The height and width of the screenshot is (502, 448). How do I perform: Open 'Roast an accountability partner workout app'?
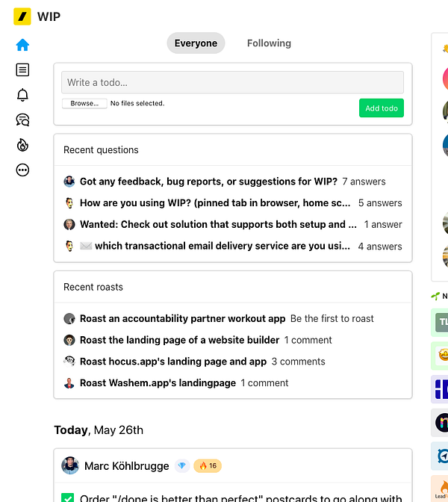click(x=182, y=318)
